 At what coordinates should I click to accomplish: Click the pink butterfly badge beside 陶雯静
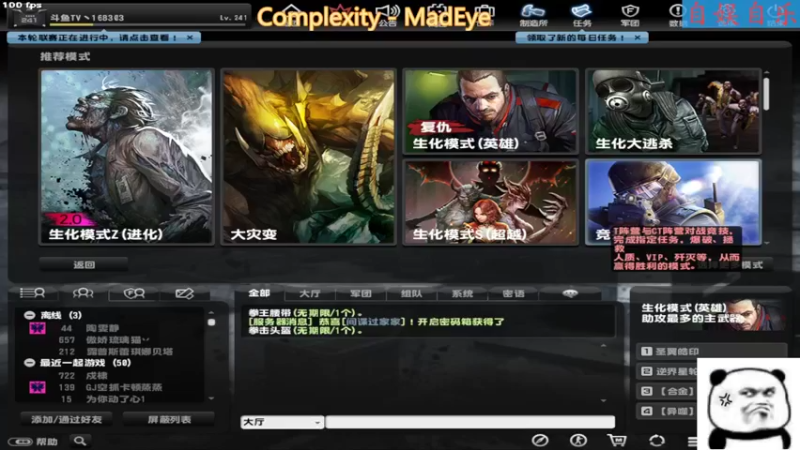click(x=37, y=328)
